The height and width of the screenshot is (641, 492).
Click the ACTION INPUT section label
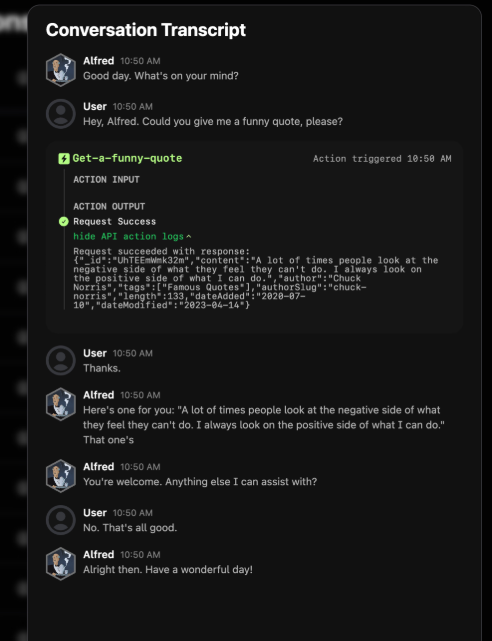pyautogui.click(x=106, y=179)
